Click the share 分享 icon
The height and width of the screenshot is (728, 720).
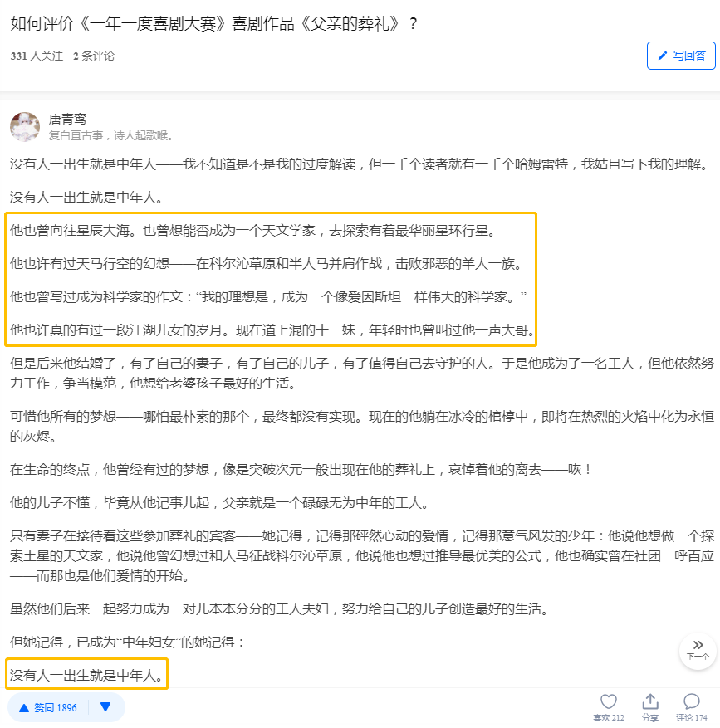point(650,701)
